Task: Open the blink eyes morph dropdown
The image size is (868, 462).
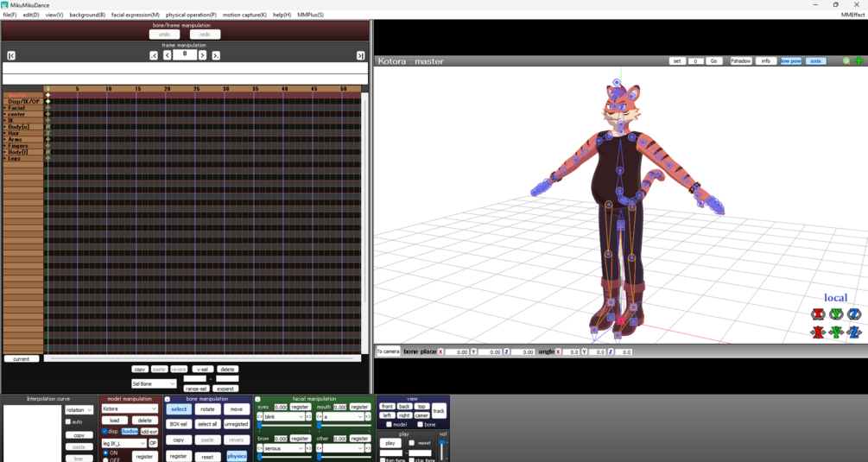Action: point(284,416)
